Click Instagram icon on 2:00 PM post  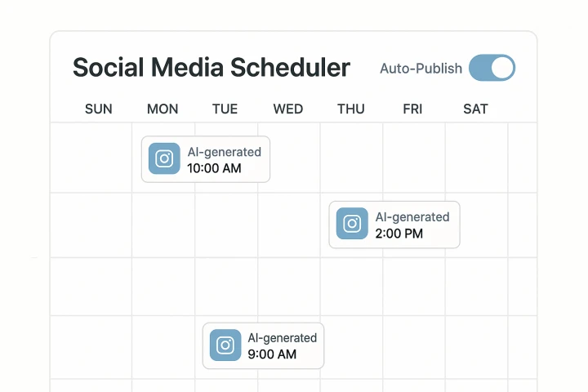coord(352,224)
